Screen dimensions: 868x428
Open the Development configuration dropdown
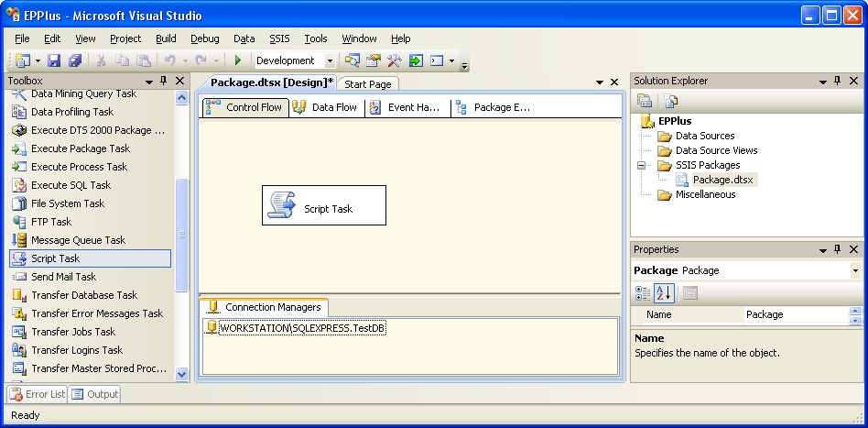330,60
